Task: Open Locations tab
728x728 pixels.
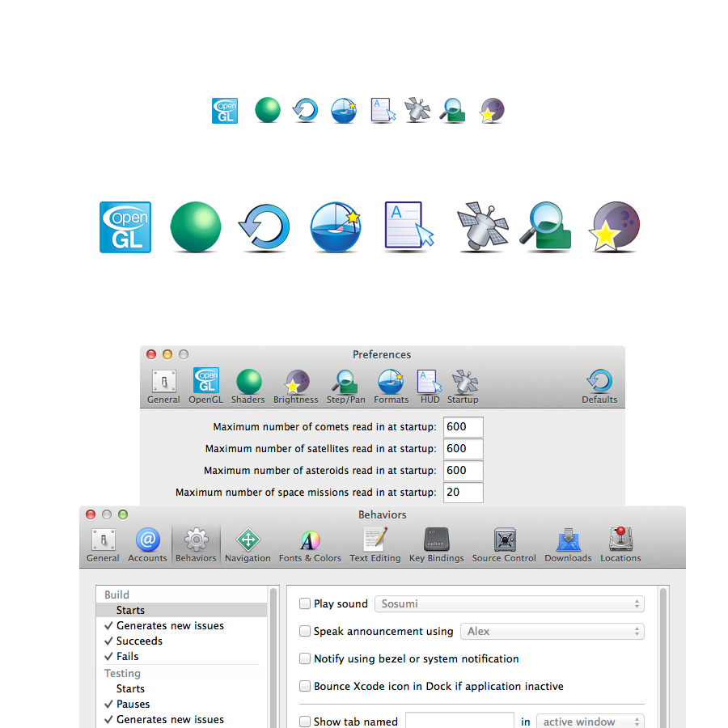Action: point(620,545)
